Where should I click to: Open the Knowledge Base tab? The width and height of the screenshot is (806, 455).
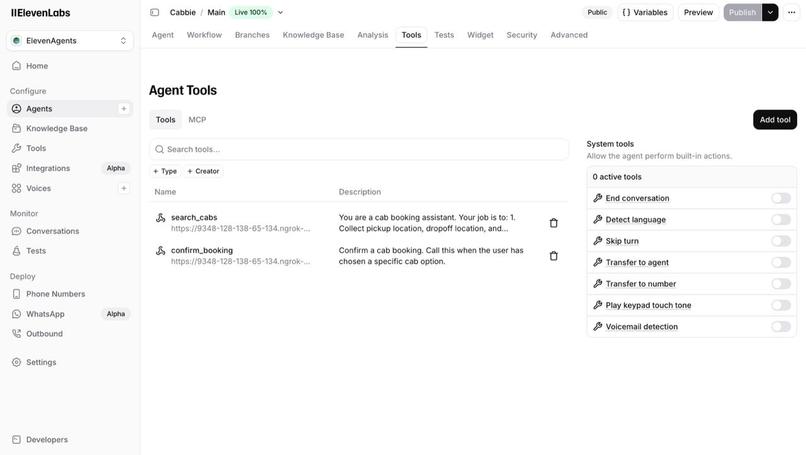coord(313,35)
